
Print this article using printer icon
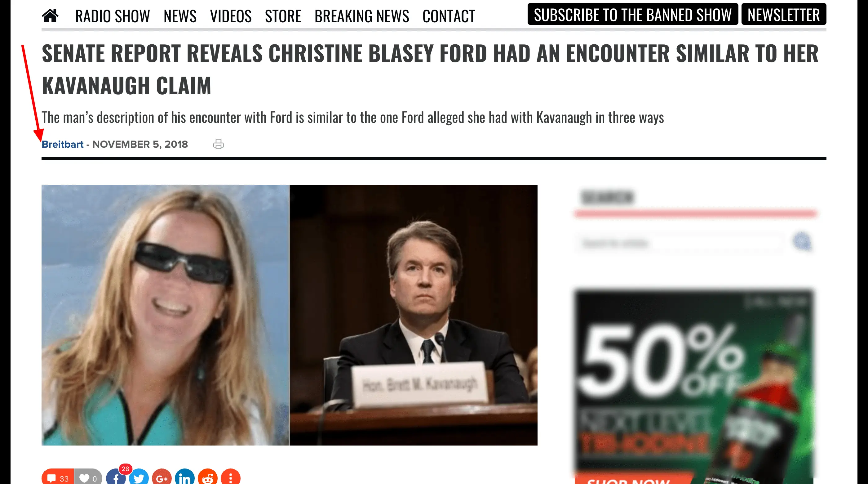point(218,144)
